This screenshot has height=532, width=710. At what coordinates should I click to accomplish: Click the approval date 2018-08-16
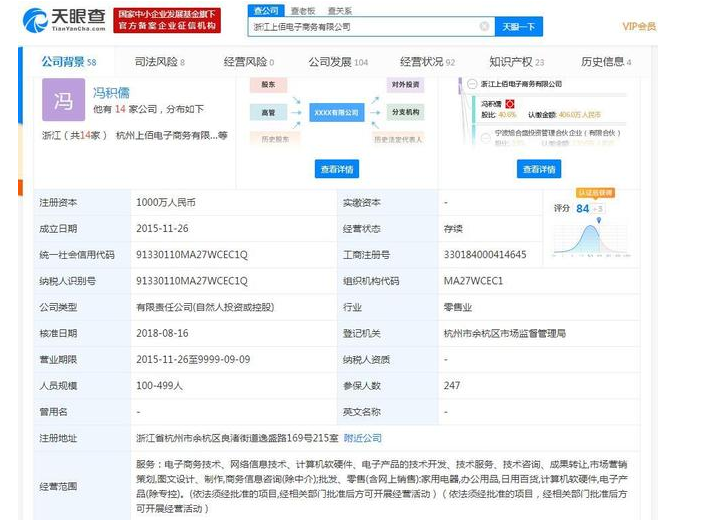[162, 333]
